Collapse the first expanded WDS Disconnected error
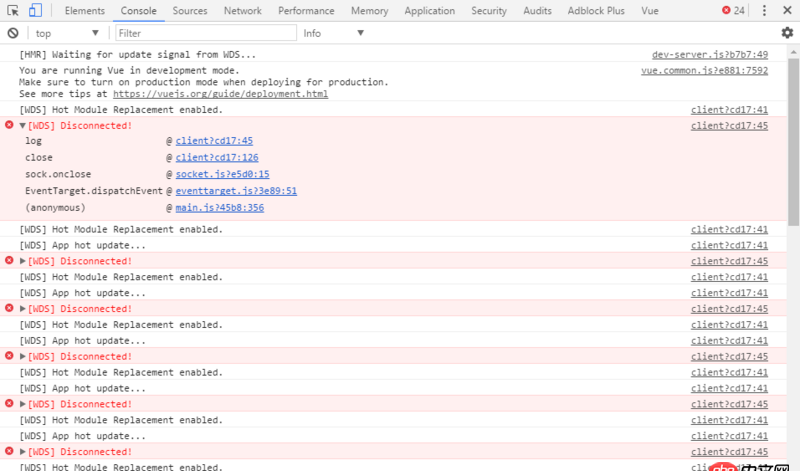Screen dimensions: 800x471 click(x=22, y=126)
